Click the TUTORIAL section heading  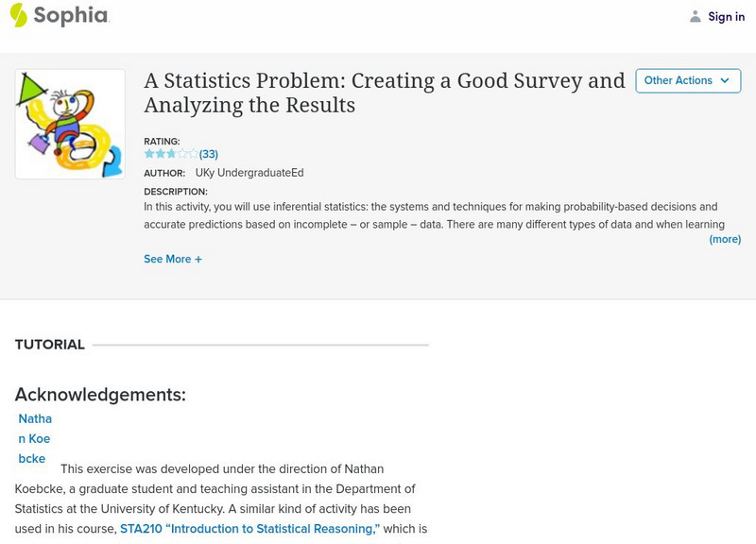pos(50,345)
